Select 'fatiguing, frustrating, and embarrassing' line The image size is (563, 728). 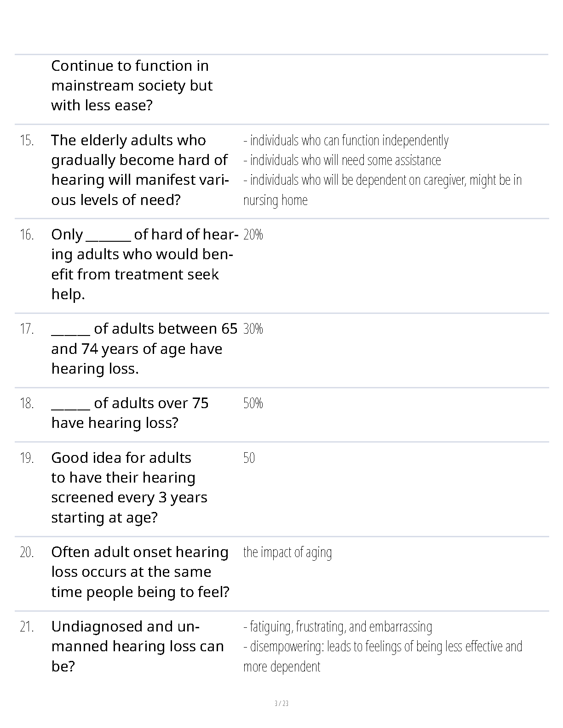338,627
